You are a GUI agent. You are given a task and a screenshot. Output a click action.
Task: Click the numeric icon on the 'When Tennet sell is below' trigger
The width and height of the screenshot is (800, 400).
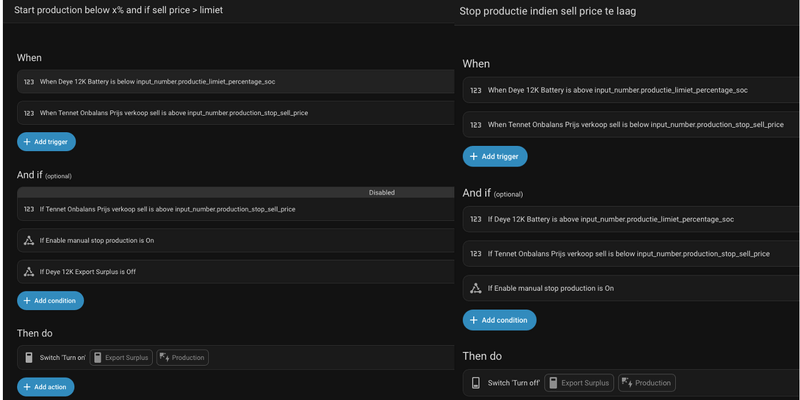coord(476,125)
